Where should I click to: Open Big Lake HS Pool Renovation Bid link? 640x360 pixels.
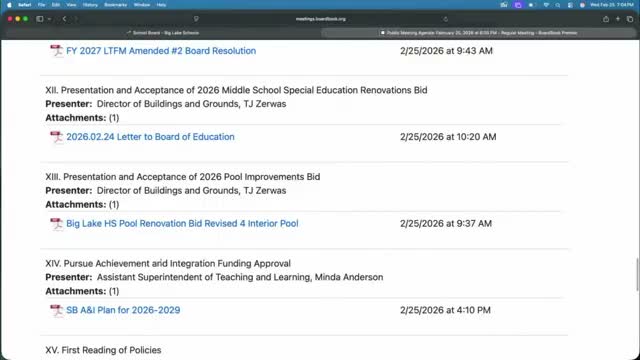(x=182, y=224)
